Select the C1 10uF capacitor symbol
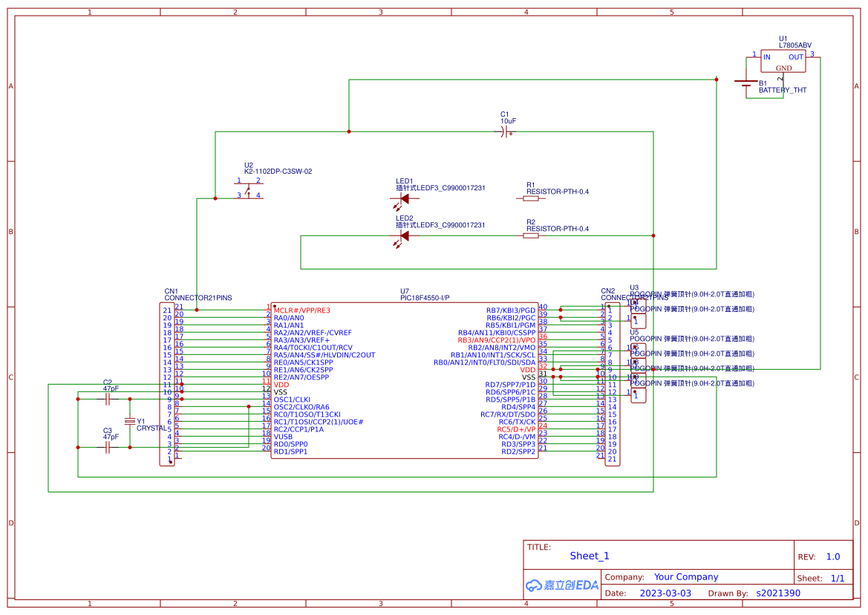Image resolution: width=868 pixels, height=615 pixels. coord(506,132)
